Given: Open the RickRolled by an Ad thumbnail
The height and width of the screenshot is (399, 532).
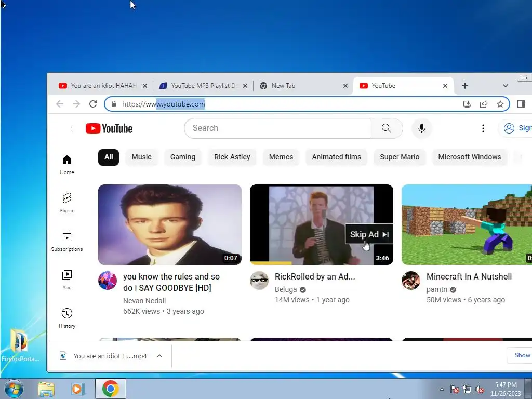Looking at the screenshot, I should click(321, 224).
